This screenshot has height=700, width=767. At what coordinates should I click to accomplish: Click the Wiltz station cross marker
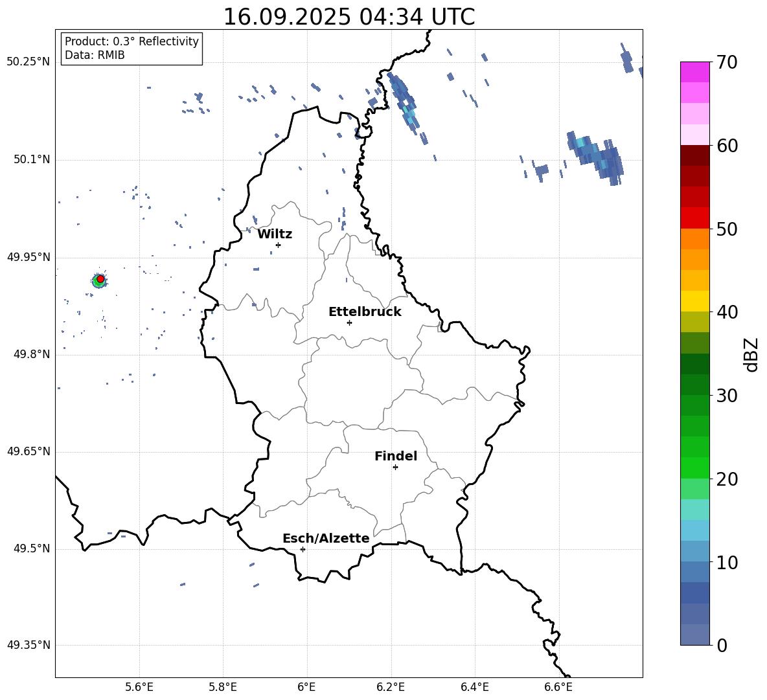click(278, 245)
